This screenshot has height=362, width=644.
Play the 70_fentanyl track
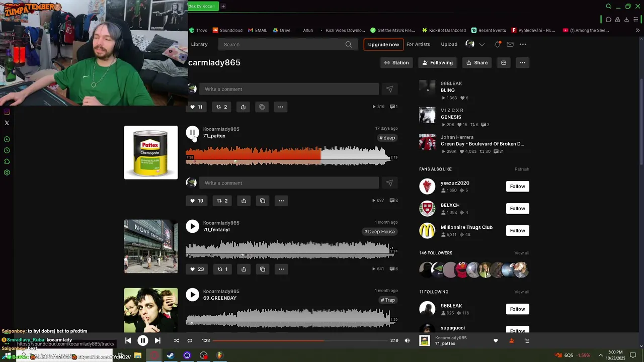(x=192, y=226)
